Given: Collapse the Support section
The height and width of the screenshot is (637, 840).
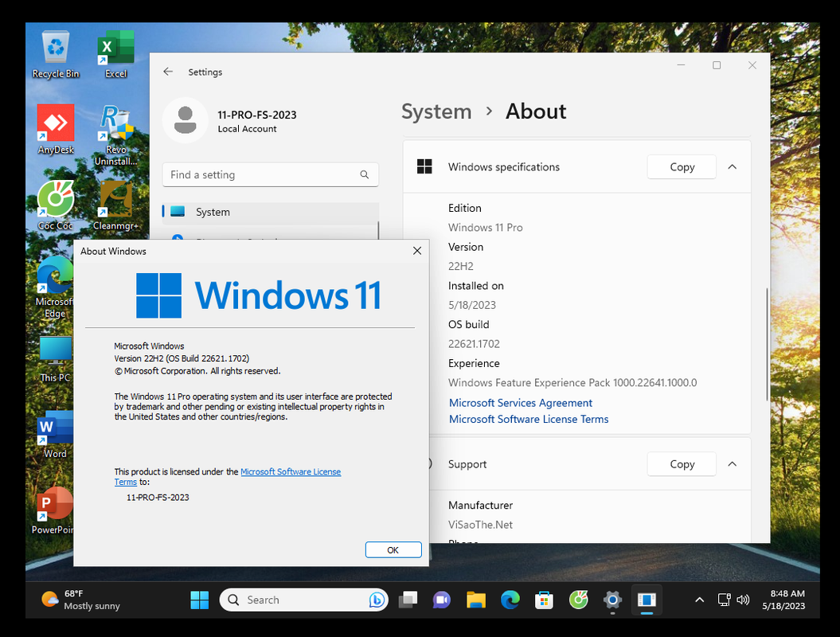Looking at the screenshot, I should click(x=733, y=464).
